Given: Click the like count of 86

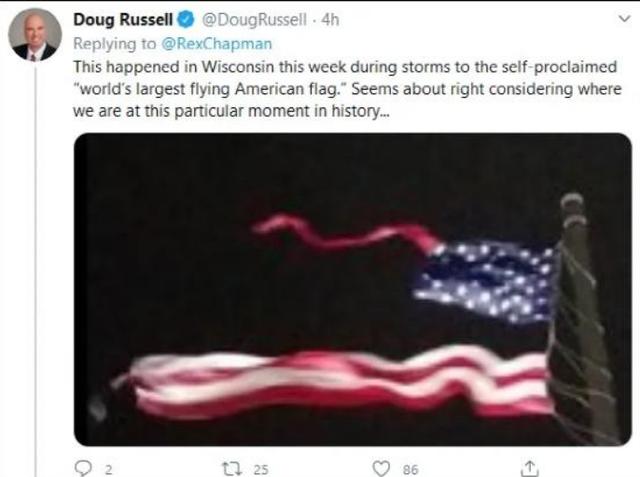Looking at the screenshot, I should coord(411,470).
